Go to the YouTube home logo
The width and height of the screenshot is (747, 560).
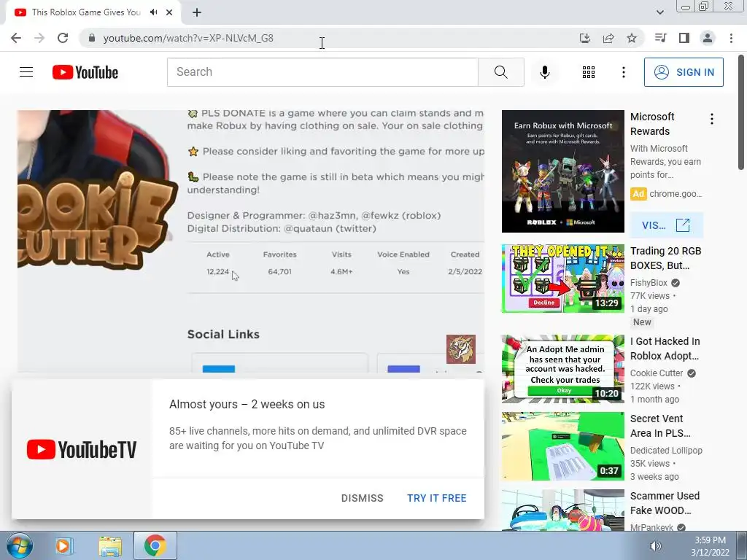[x=85, y=72]
